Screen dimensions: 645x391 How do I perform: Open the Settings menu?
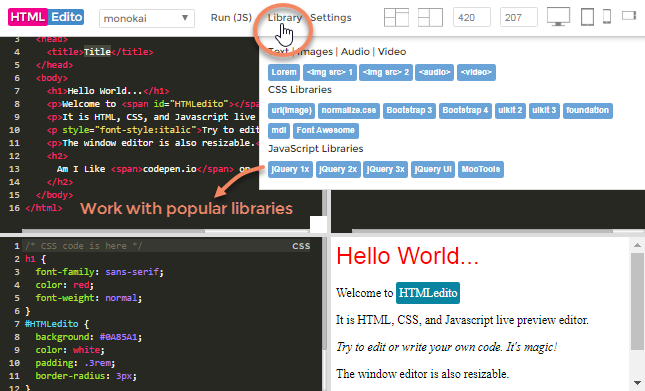[331, 18]
